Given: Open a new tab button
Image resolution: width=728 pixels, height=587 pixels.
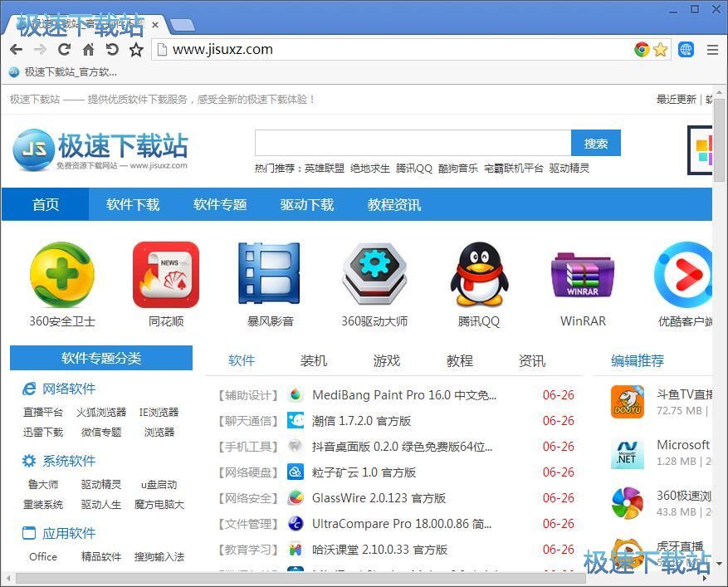Looking at the screenshot, I should click(x=183, y=25).
